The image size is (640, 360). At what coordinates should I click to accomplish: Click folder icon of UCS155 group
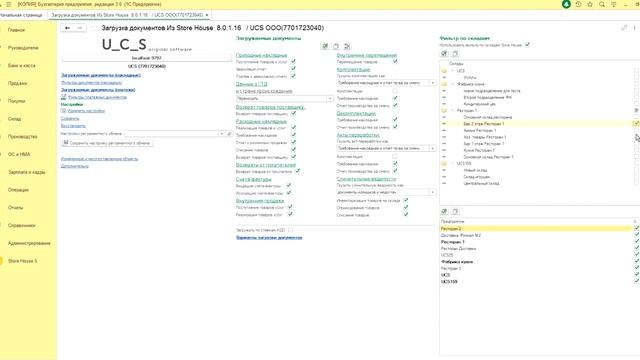pyautogui.click(x=444, y=163)
